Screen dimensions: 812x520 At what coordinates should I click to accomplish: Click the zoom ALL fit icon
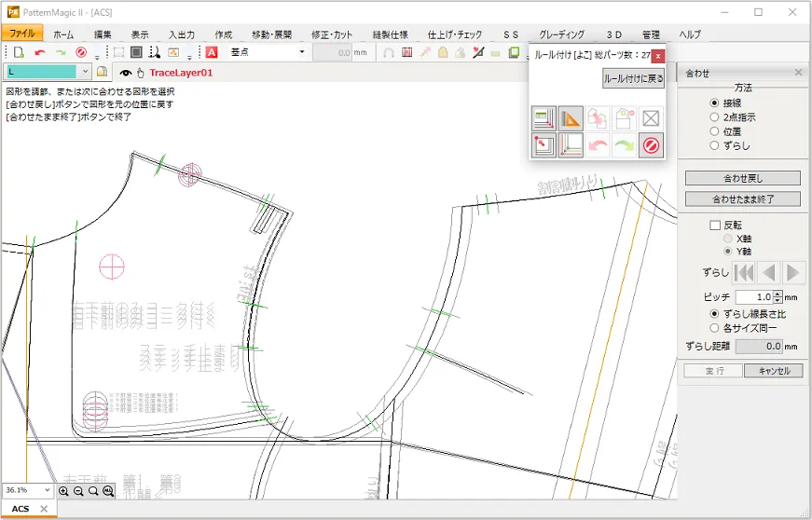pyautogui.click(x=108, y=490)
